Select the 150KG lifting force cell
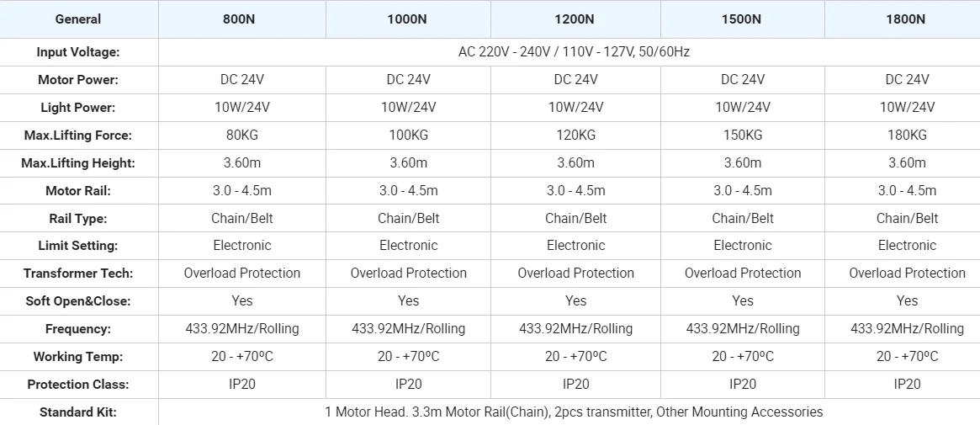This screenshot has width=980, height=425. (742, 135)
